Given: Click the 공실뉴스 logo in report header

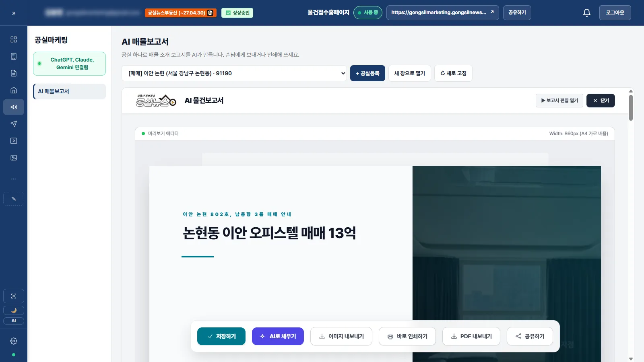Looking at the screenshot, I should click(156, 101).
